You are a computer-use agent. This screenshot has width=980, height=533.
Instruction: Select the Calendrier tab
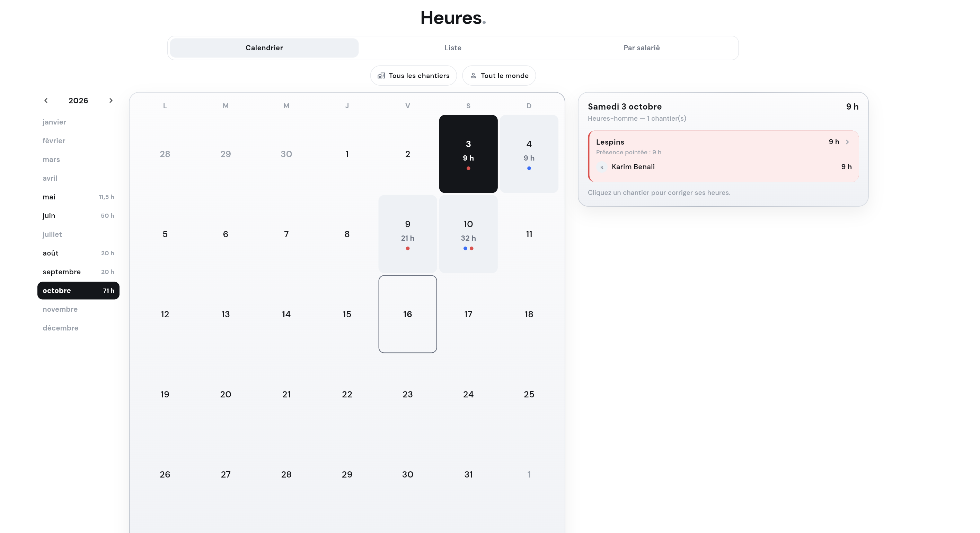coord(264,48)
